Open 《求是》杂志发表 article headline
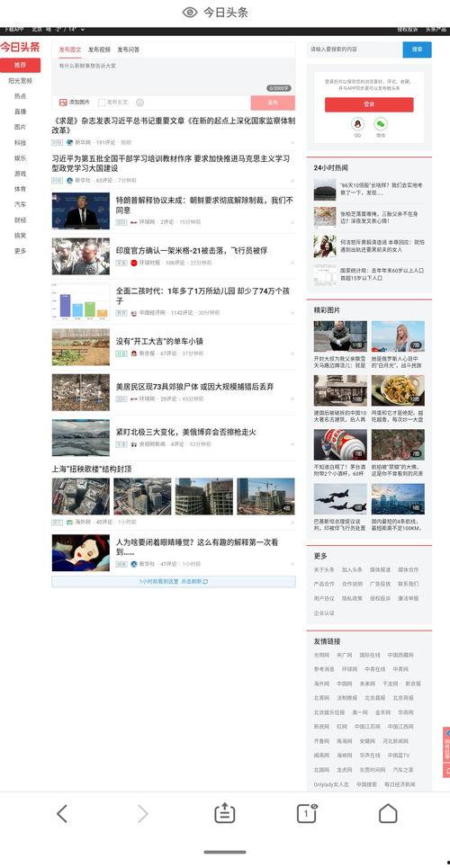The image size is (450, 868). click(x=174, y=126)
